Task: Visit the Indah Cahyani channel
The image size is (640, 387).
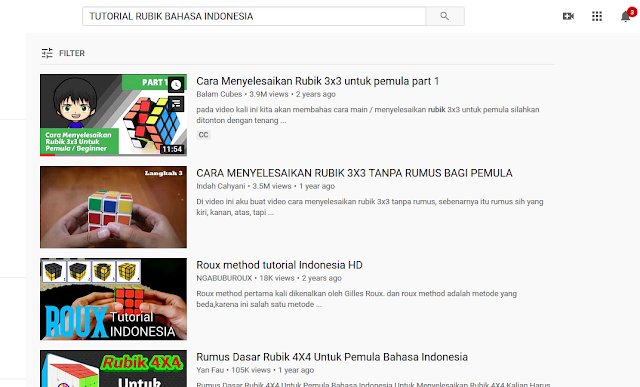Action: tap(221, 186)
